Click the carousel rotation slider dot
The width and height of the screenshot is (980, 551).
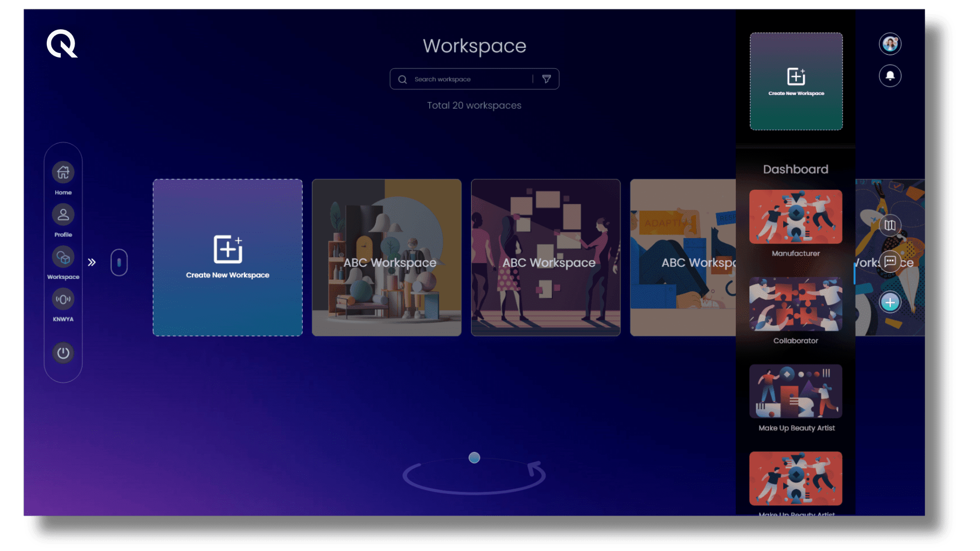[474, 458]
